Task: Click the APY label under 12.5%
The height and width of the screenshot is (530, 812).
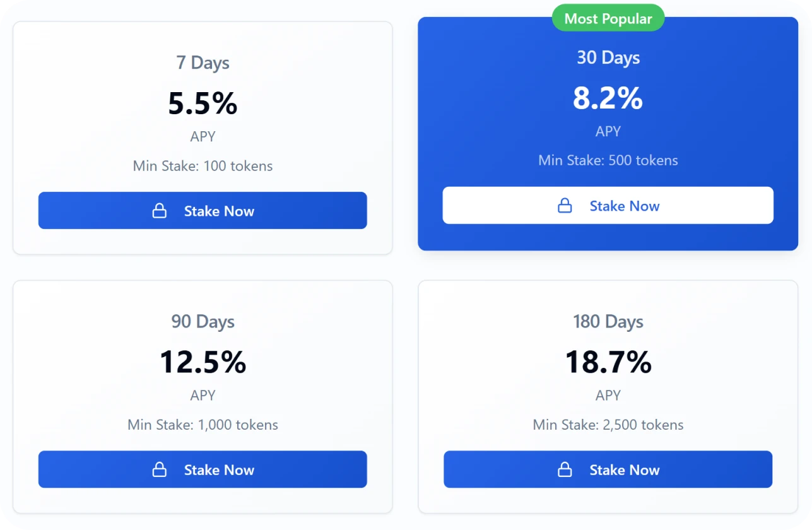Action: (x=203, y=395)
